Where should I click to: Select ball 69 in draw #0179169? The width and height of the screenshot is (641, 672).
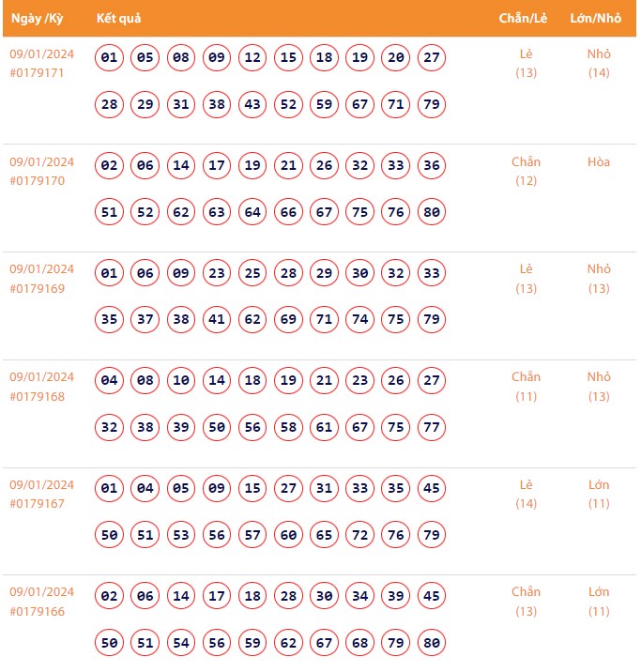[x=288, y=320]
